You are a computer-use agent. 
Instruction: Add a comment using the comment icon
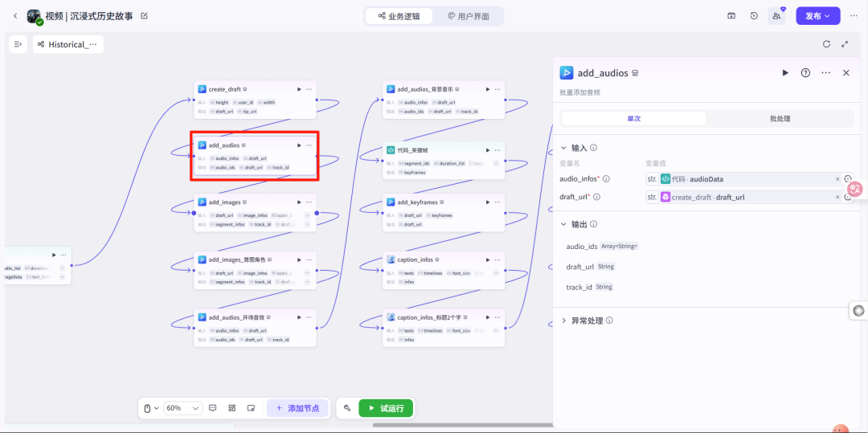[x=213, y=408]
